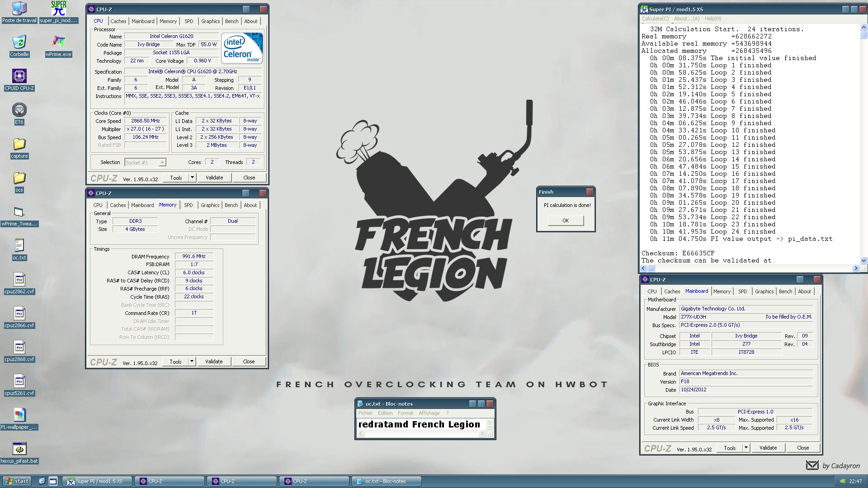This screenshot has height=488, width=868.
Task: Click Internet Explorer quick launch icon
Action: pyautogui.click(x=42, y=481)
